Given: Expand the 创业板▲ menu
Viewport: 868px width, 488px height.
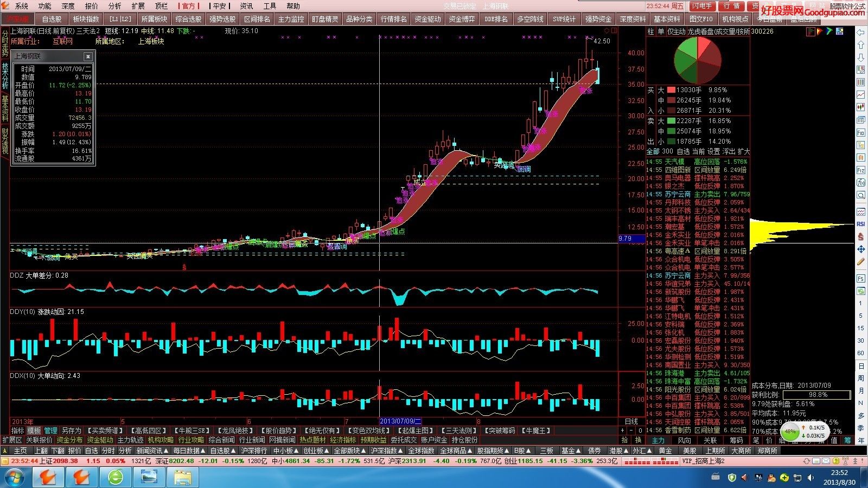Looking at the screenshot, I should (x=317, y=451).
